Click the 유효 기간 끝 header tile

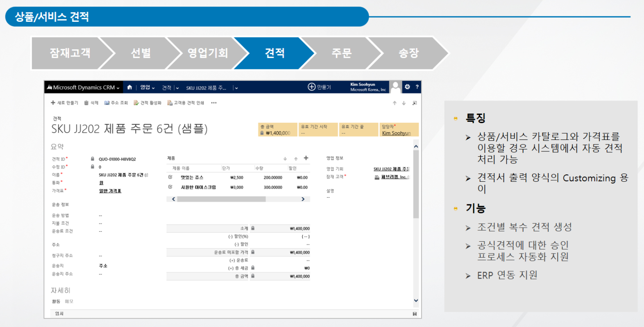(x=359, y=130)
